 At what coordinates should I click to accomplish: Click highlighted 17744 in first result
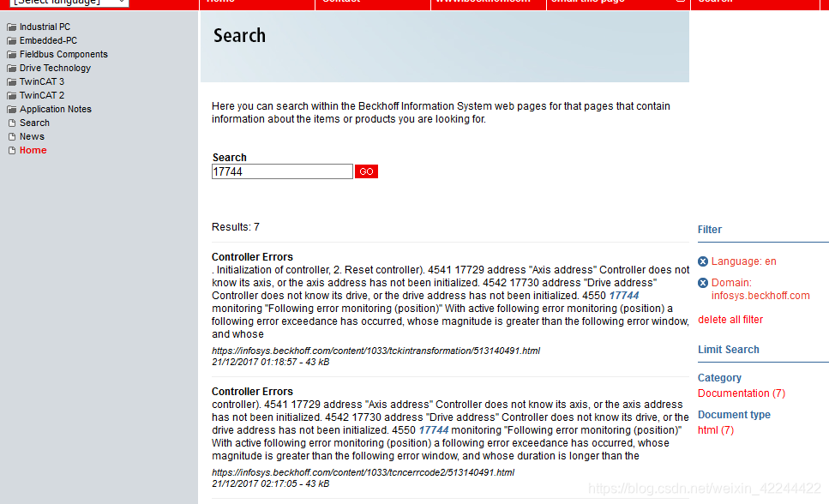[624, 296]
